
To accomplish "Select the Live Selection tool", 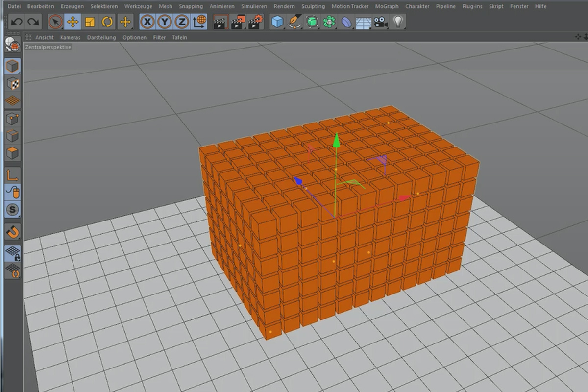I will click(x=55, y=22).
